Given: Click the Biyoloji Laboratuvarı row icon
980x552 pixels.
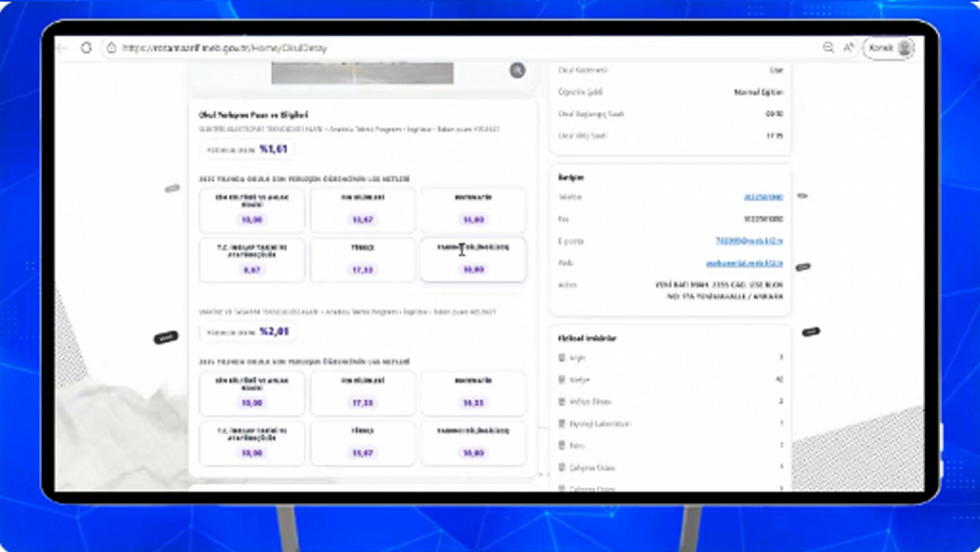Looking at the screenshot, I should pos(562,423).
